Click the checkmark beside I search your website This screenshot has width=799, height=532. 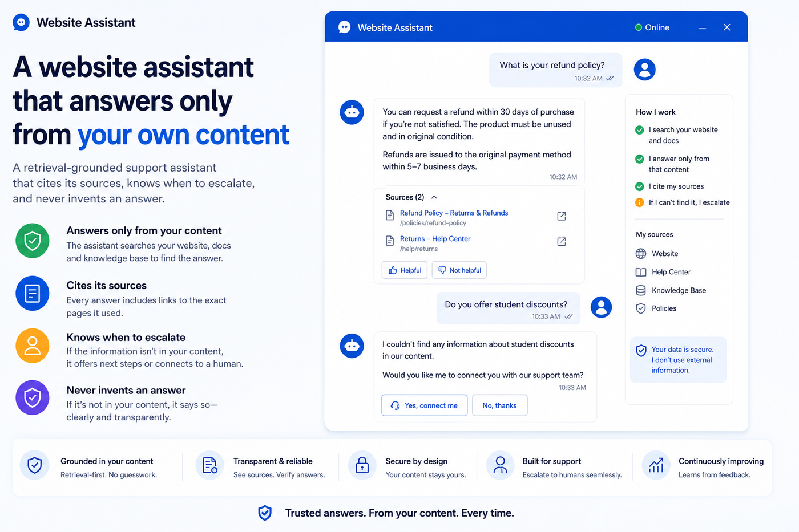pyautogui.click(x=640, y=130)
